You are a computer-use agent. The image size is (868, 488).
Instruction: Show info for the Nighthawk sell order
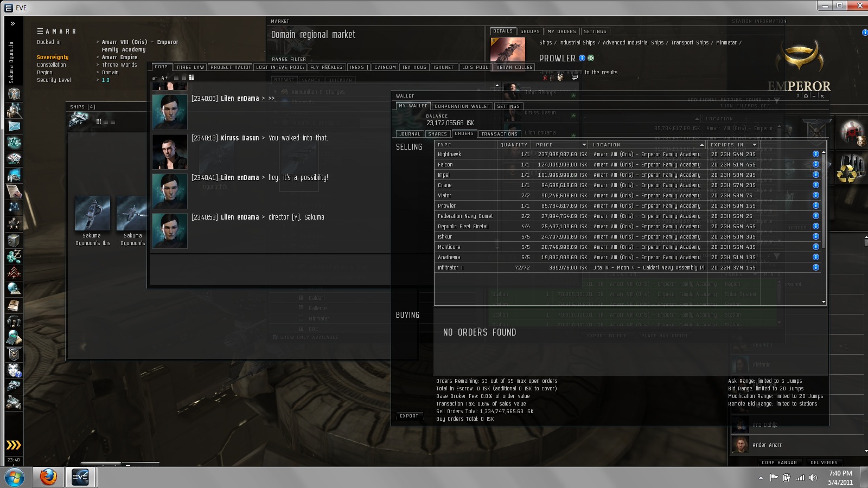point(815,154)
